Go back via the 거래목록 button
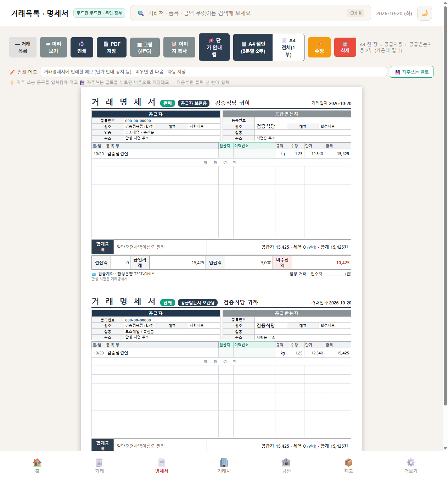The width and height of the screenshot is (448, 480). coord(23,47)
